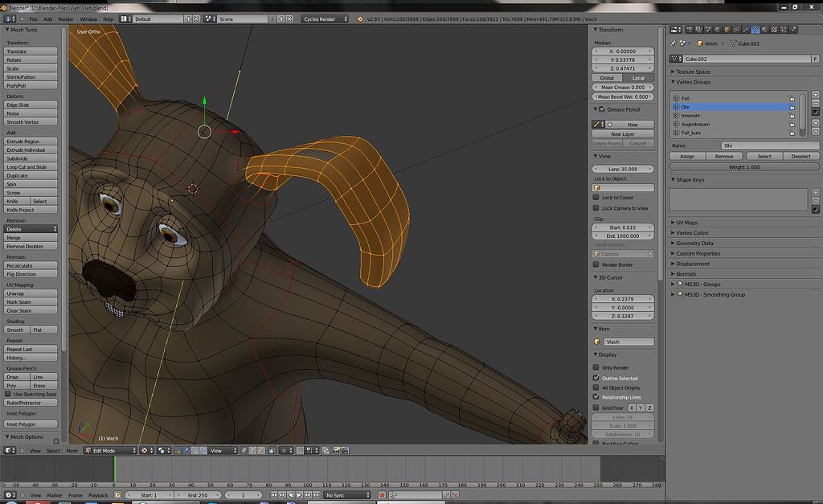823x504 pixels.
Task: Click the delete X icon next to Scene field
Action: click(x=289, y=19)
